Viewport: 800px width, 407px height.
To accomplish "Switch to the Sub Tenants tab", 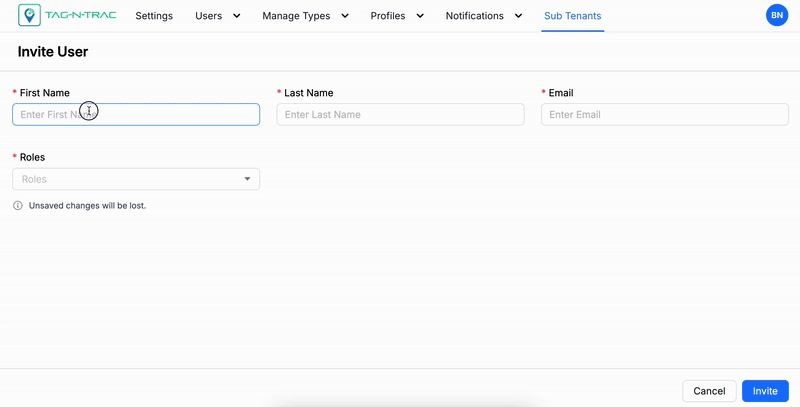I will [x=572, y=16].
